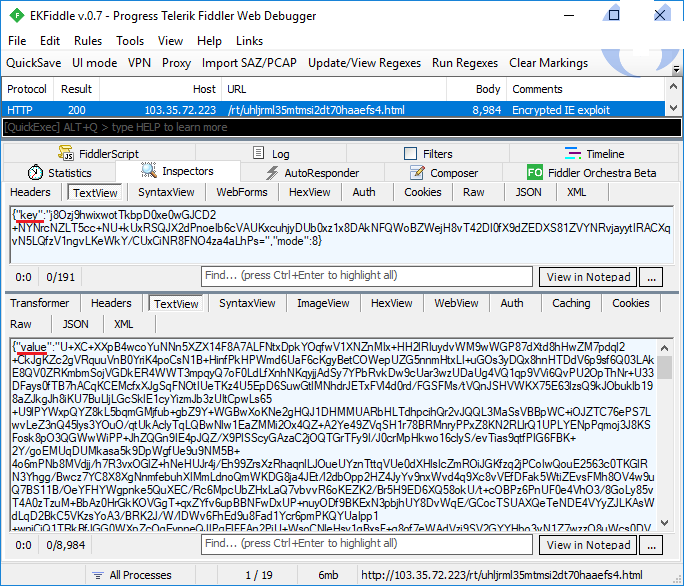Focus the QuickExec command box
The image size is (684, 586).
click(342, 127)
